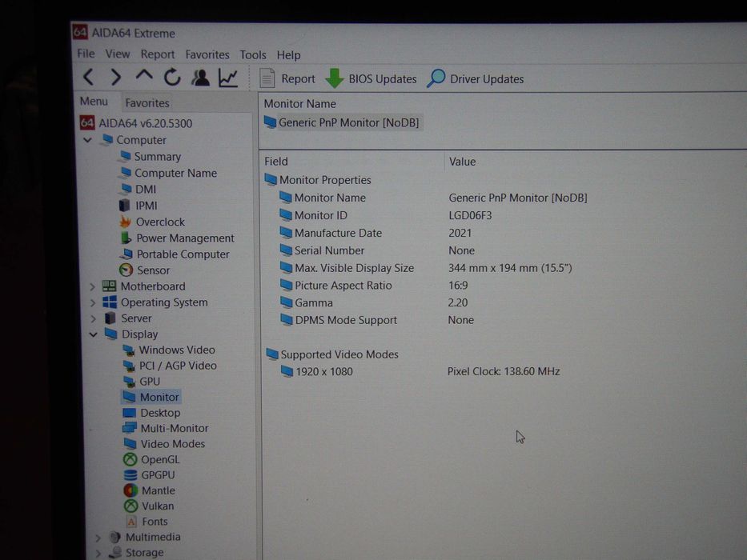Open the GPGPU page
Screen dimensions: 747x560
pos(150,475)
